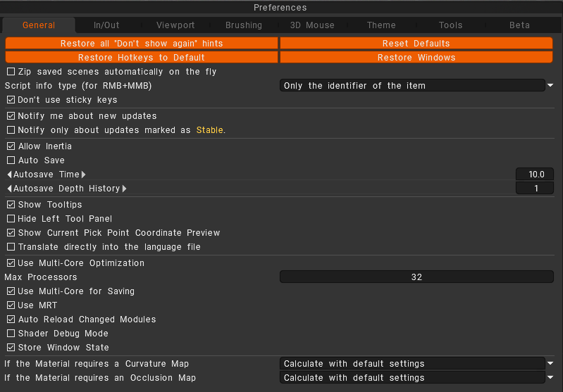Click left arrow beside Autosave Depth History
Viewport: 563px width, 392px height.
click(9, 189)
